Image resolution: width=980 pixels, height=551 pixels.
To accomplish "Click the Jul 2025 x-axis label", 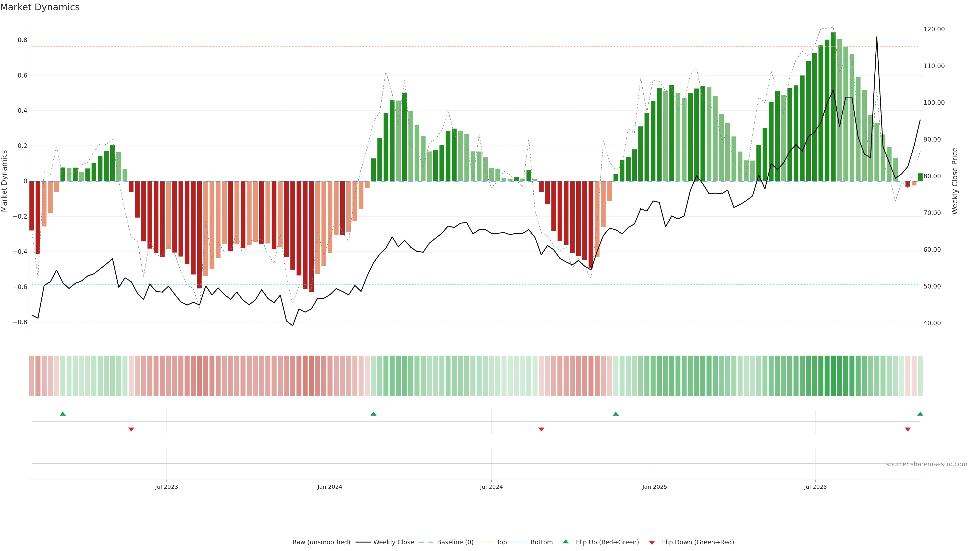I will pos(815,487).
